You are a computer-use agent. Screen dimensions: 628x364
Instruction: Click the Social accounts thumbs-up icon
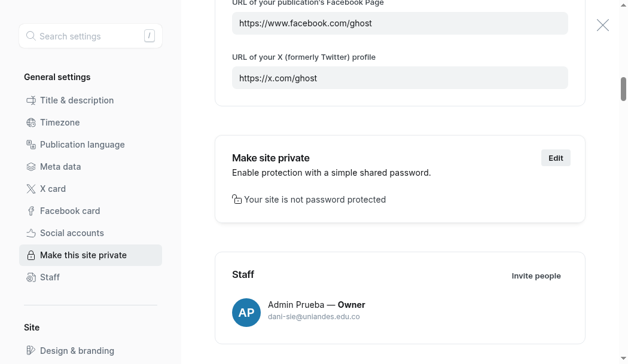click(x=31, y=233)
